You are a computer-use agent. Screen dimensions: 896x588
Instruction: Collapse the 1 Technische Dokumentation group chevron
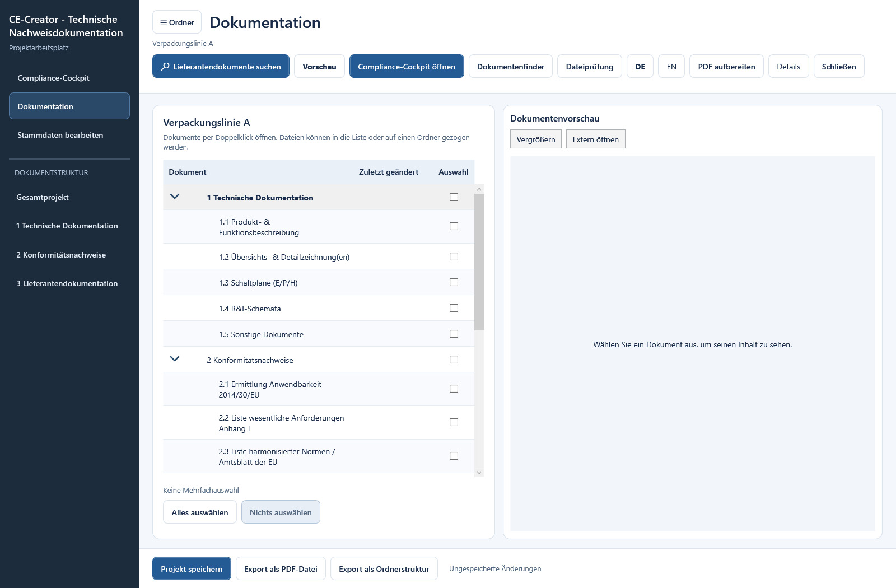[175, 197]
